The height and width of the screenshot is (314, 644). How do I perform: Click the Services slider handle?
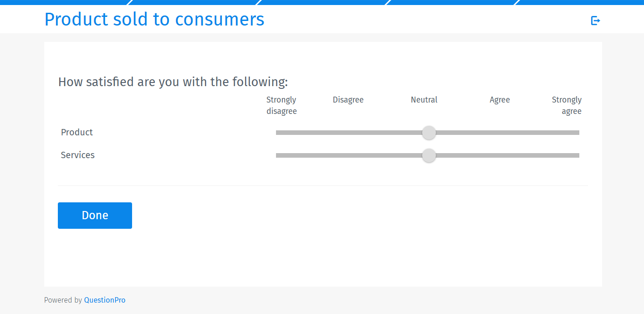[429, 155]
